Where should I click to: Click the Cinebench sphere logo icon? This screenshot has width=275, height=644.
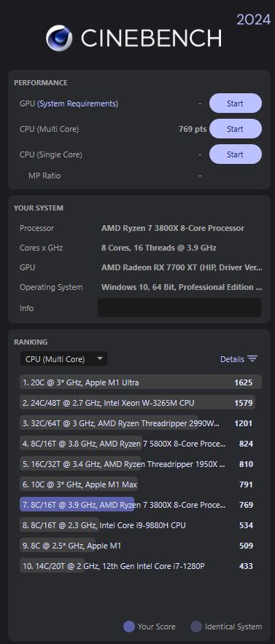[x=59, y=38]
